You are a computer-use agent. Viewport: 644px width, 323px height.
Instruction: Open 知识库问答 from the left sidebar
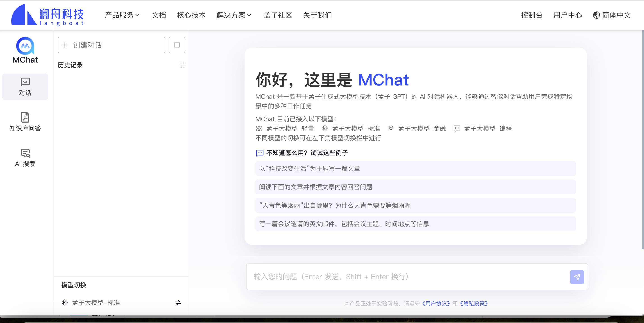(25, 122)
